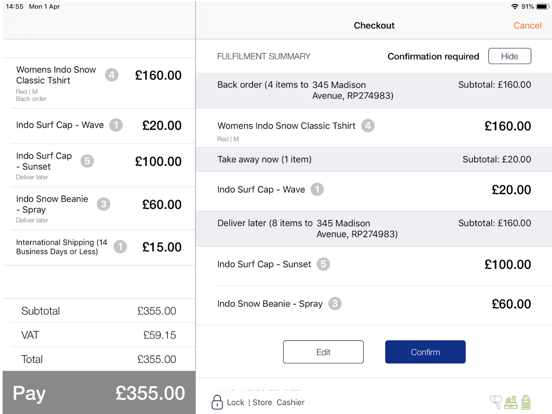Click the Store Cashier label

click(x=278, y=402)
